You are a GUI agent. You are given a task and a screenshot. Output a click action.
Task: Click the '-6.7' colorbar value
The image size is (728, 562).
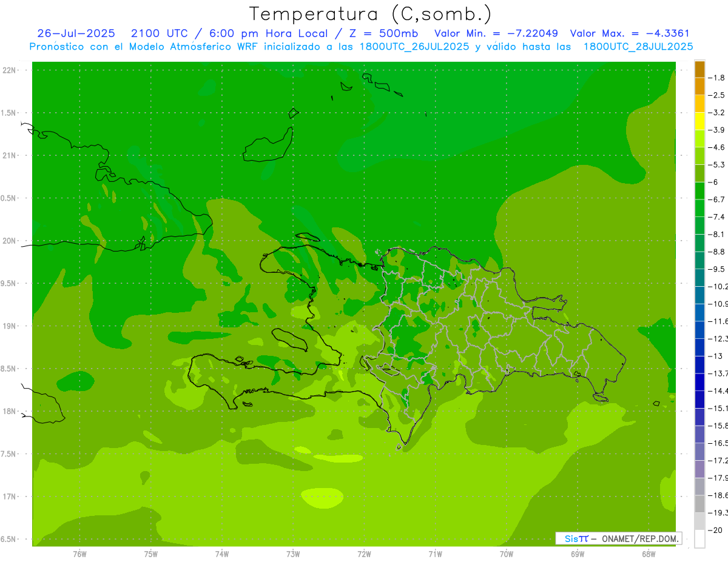[x=717, y=199]
